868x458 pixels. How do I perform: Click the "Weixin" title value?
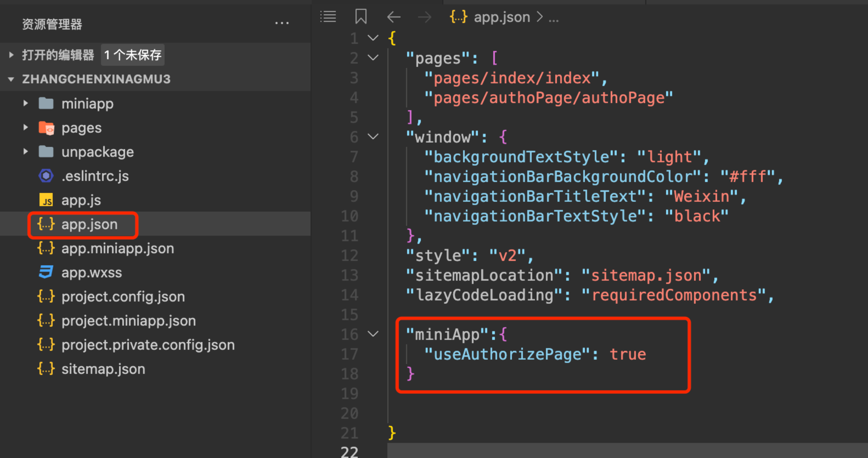click(702, 196)
